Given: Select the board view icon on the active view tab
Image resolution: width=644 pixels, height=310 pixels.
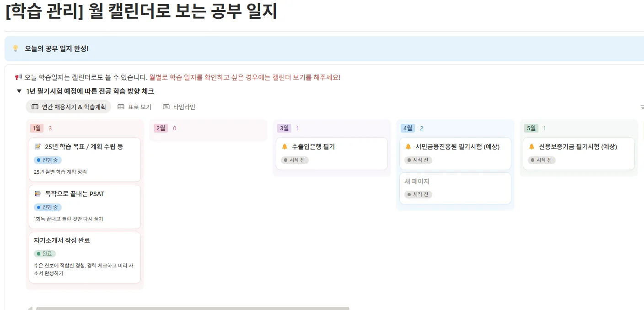Looking at the screenshot, I should coord(35,107).
